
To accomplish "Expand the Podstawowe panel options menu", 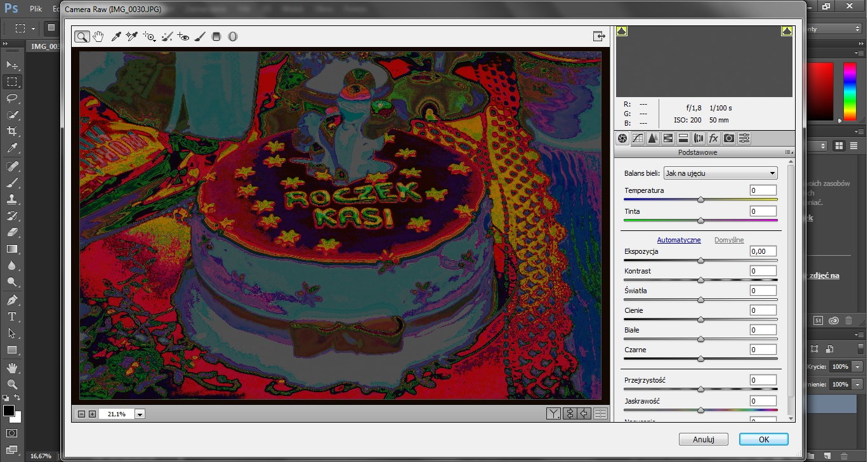I will pyautogui.click(x=788, y=152).
